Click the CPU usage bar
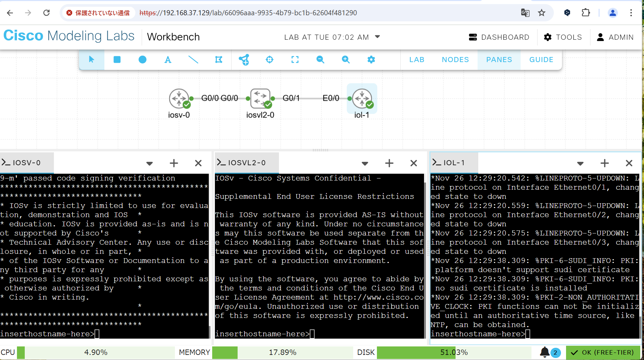Screen dimensions: 644x360 (96, 353)
